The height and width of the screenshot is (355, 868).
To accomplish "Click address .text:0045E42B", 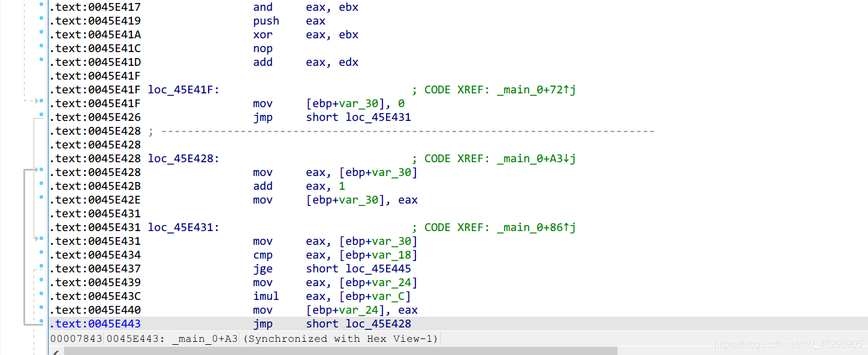I will click(95, 186).
